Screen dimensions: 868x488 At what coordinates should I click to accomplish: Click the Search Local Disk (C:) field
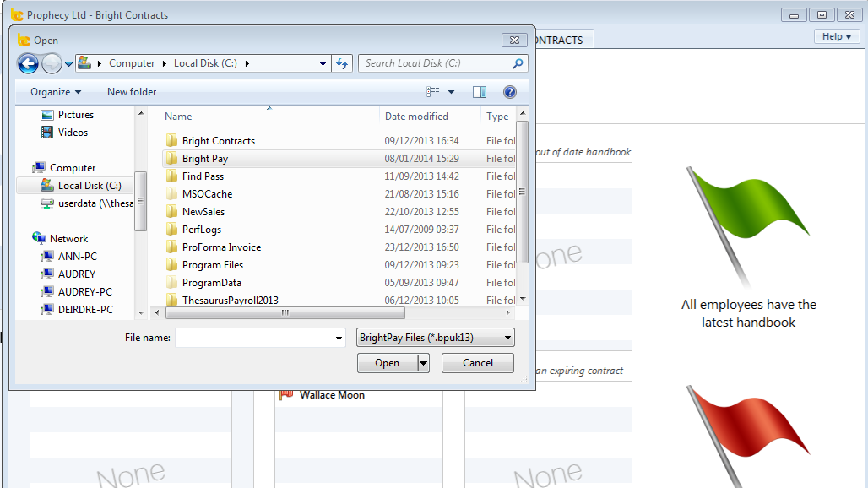tap(442, 63)
